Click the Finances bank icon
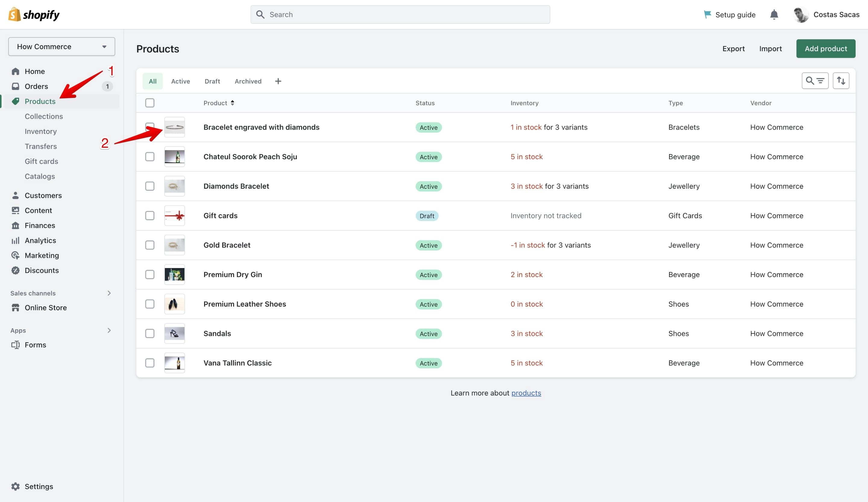This screenshot has height=502, width=868. pos(15,225)
